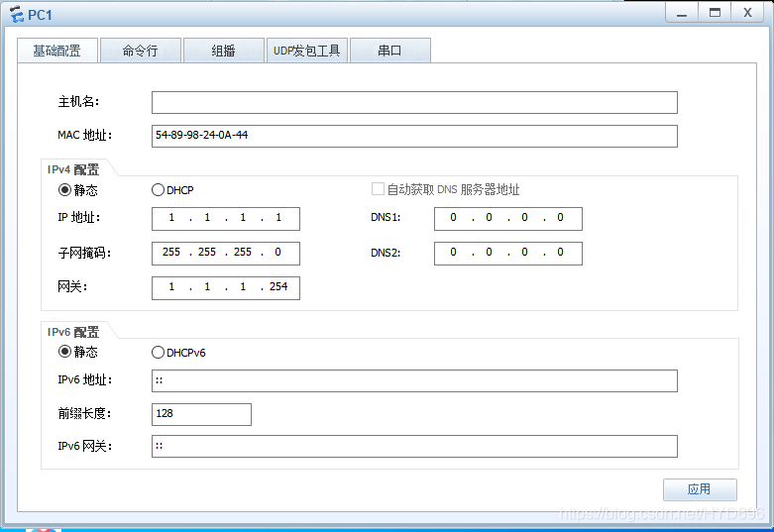Select the IPv6 静态 radio button
The width and height of the screenshot is (774, 532).
64,352
